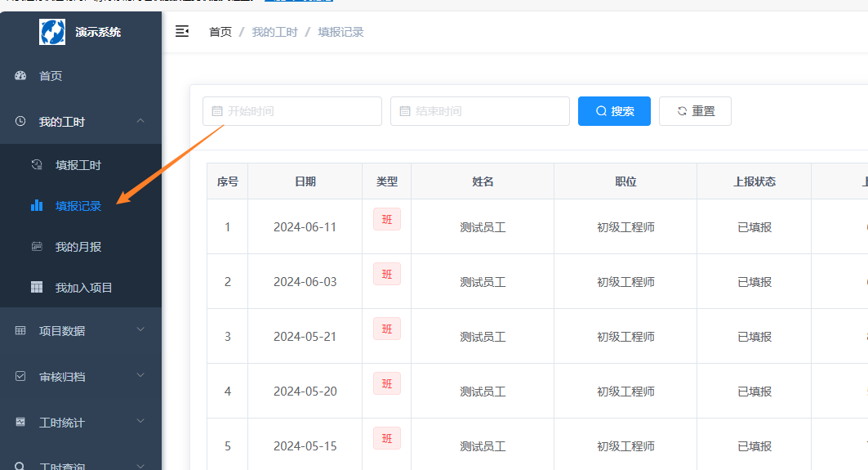Image resolution: width=868 pixels, height=470 pixels.
Task: Click the calendar icon in 结束时间 field
Action: (x=405, y=111)
